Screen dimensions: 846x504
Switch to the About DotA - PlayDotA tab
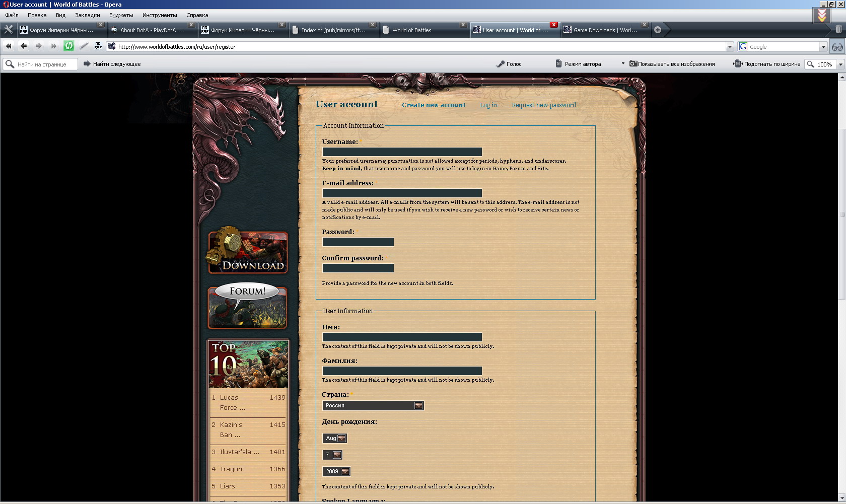pos(151,30)
